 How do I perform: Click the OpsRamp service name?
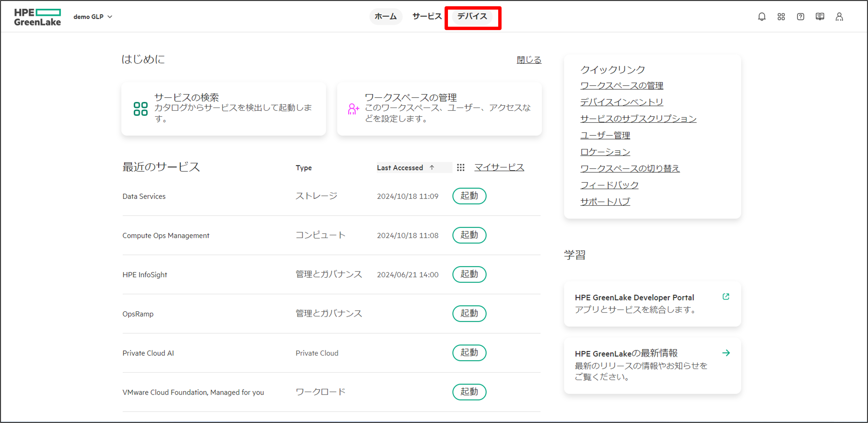click(x=138, y=314)
